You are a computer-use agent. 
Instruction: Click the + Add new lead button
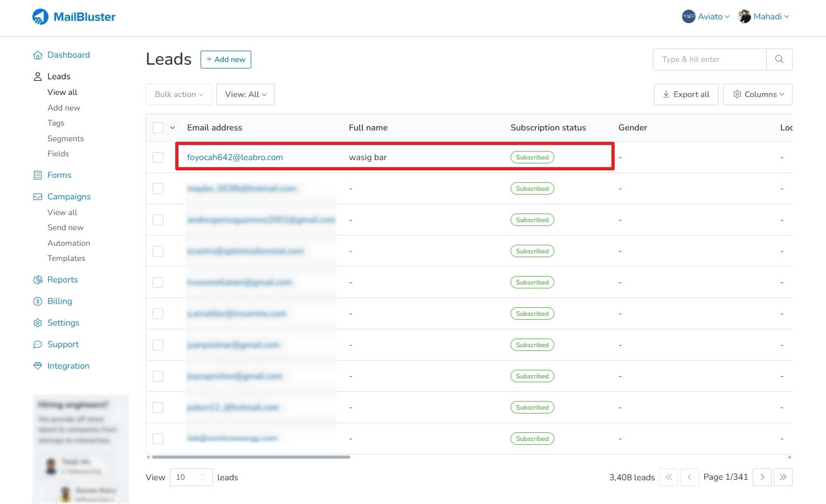point(226,59)
